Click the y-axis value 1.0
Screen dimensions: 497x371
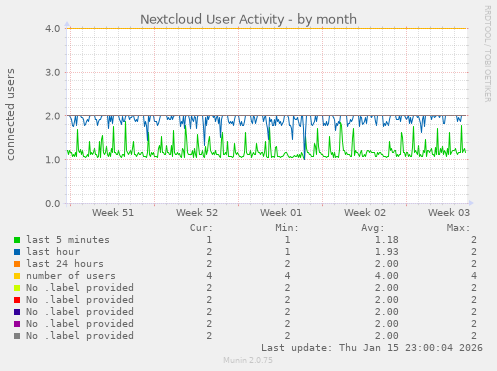click(x=53, y=160)
